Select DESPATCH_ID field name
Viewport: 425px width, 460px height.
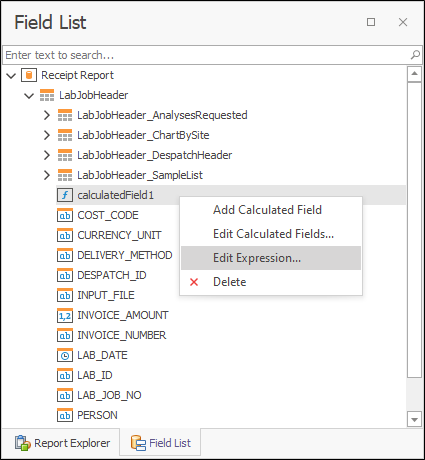pyautogui.click(x=112, y=275)
